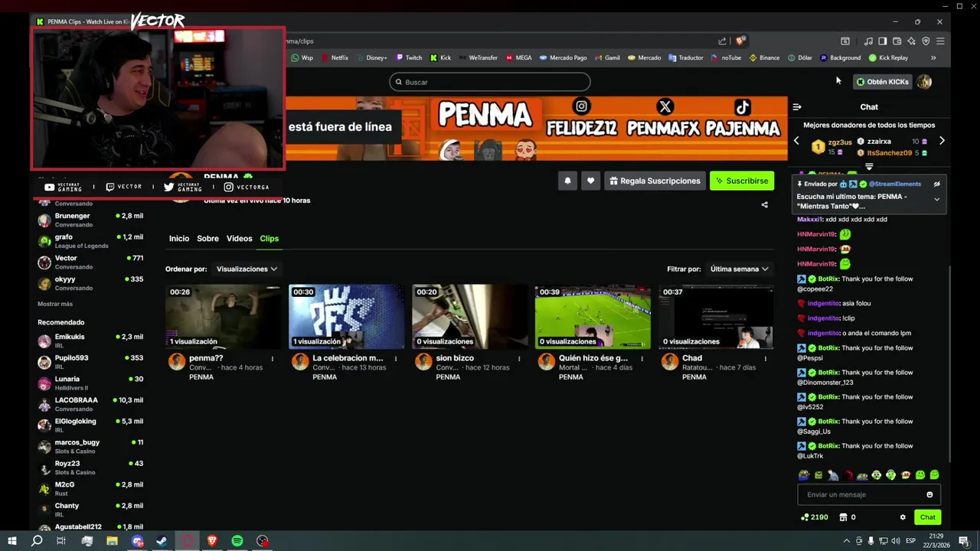Image resolution: width=980 pixels, height=551 pixels.
Task: Open the Brunenger channel in sidebar
Action: click(x=90, y=220)
